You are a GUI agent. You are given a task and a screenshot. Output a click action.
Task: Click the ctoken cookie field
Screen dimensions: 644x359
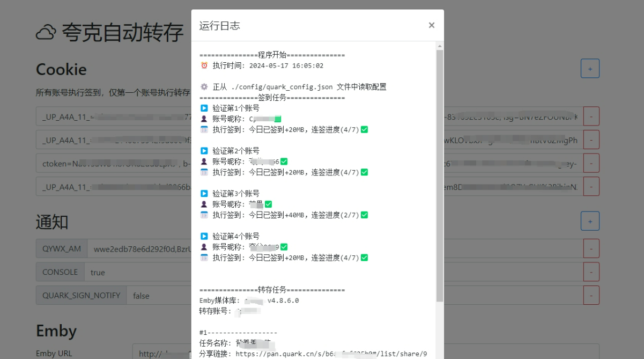click(x=107, y=163)
